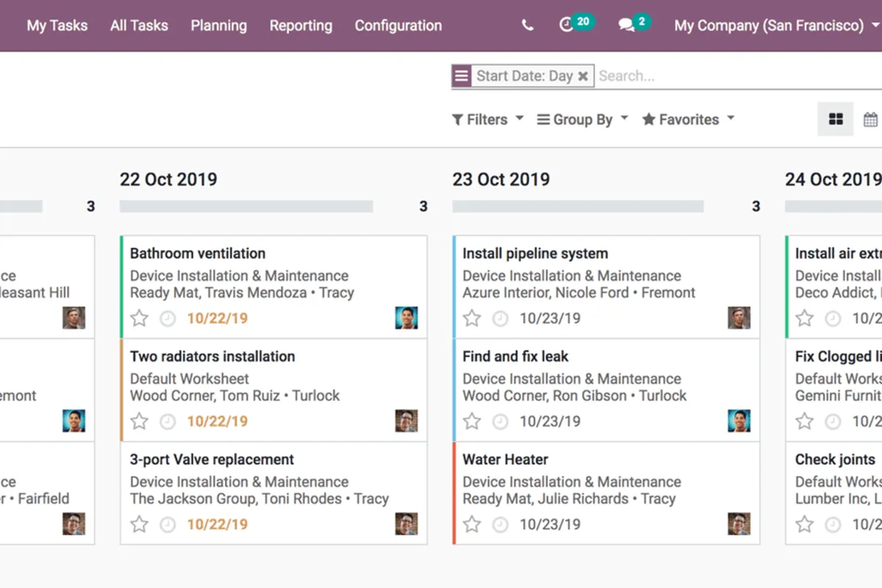Open activity clock on Two radiators installation
The width and height of the screenshot is (882, 588).
click(168, 421)
